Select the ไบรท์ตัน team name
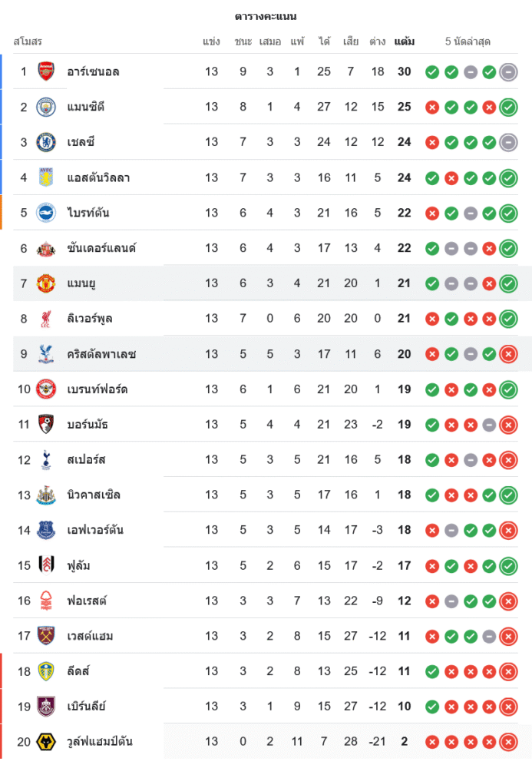 pos(88,213)
